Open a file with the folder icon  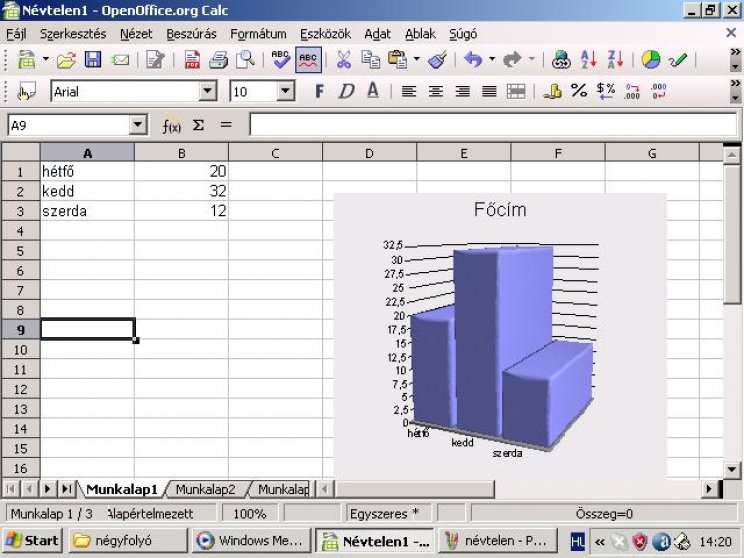coord(66,60)
